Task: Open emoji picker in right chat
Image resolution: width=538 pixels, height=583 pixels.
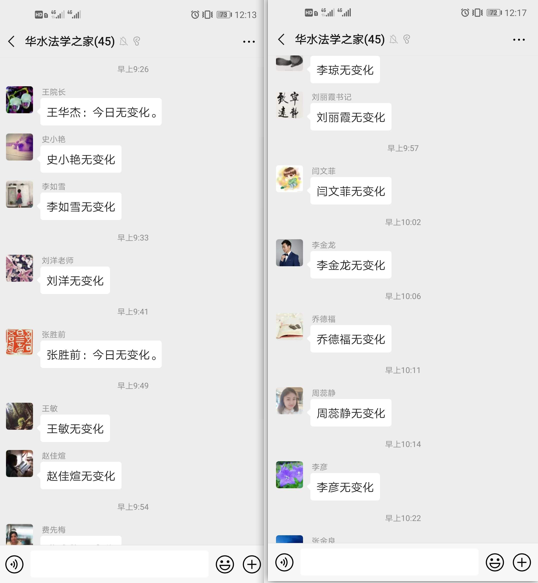Action: coord(494,562)
